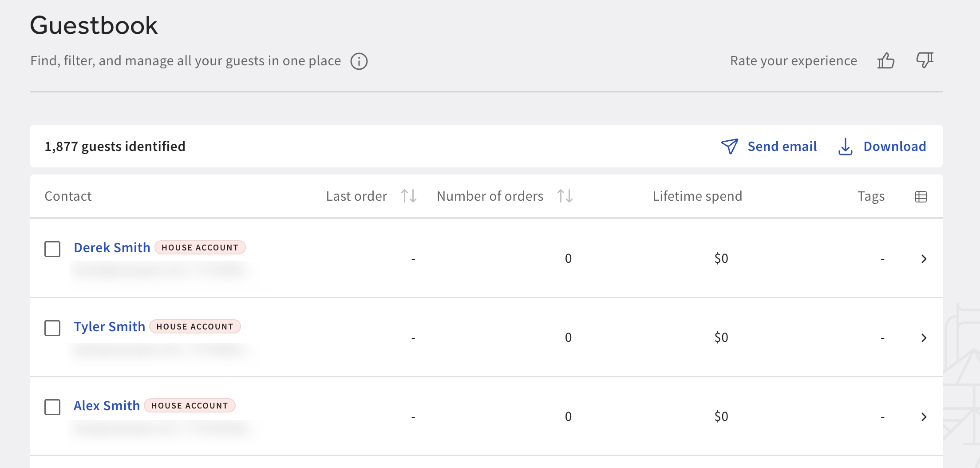Screen dimensions: 980x468
Task: Click the Contact column header
Action: [x=68, y=196]
